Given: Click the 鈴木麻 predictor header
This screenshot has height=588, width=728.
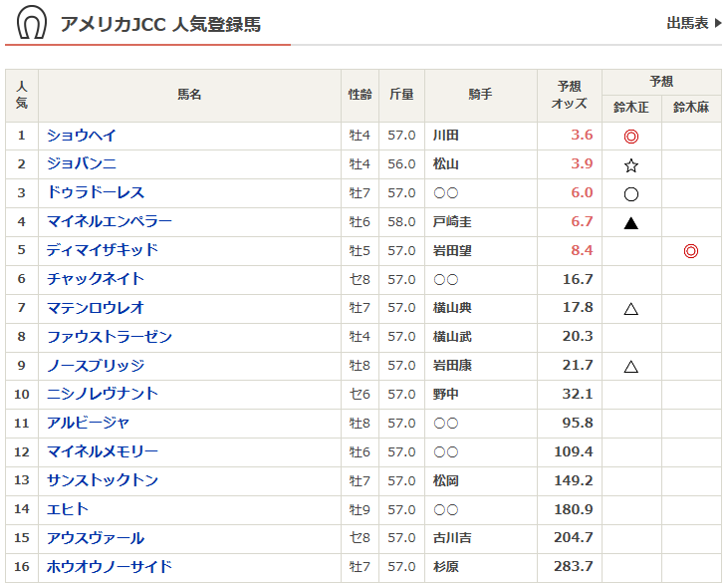Looking at the screenshot, I should point(690,108).
